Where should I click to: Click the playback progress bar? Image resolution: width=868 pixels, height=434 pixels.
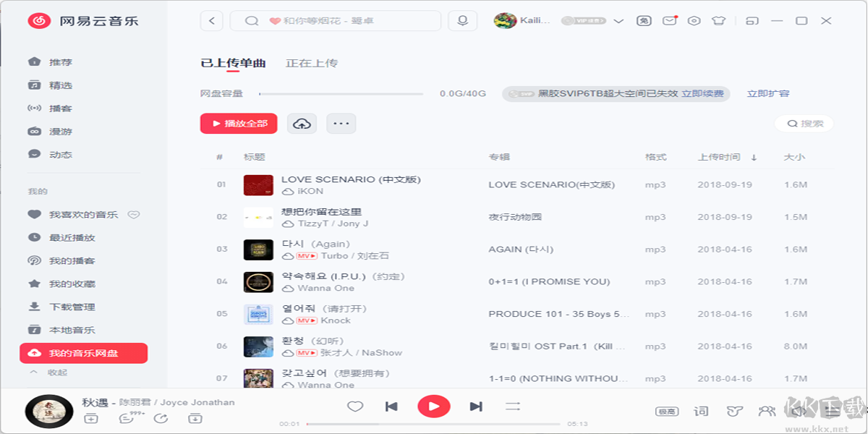pyautogui.click(x=434, y=425)
